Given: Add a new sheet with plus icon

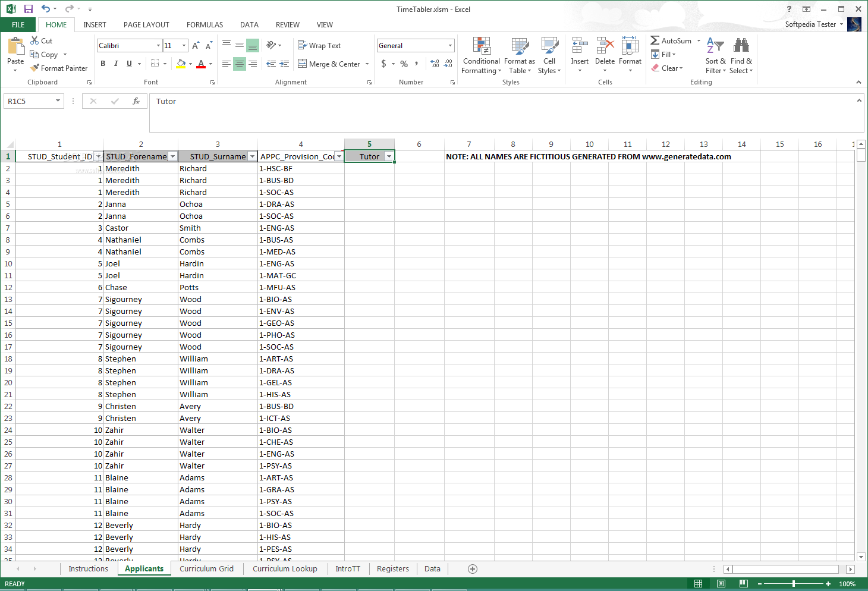Looking at the screenshot, I should [473, 569].
